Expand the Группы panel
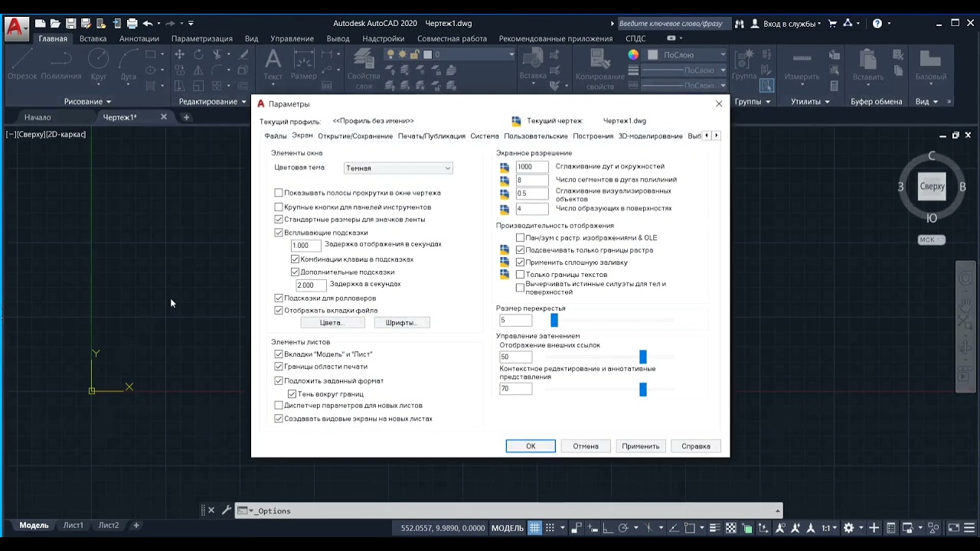980x551 pixels. (753, 102)
